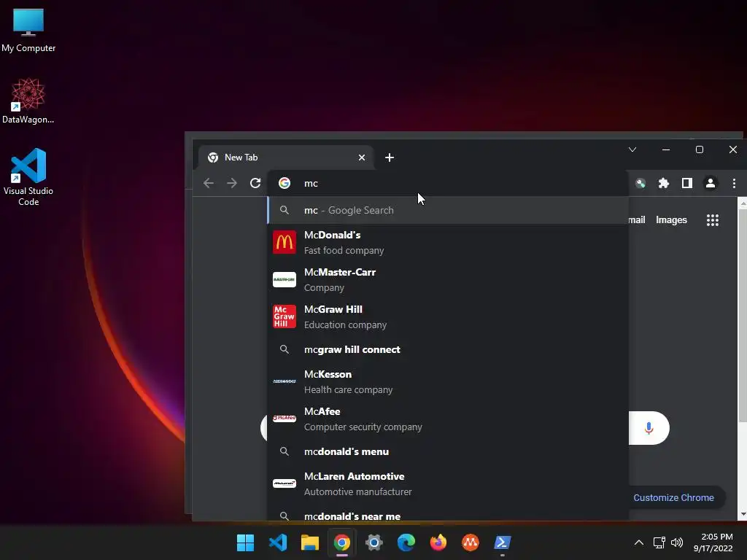Open File Explorer from taskbar
747x560 pixels.
tap(309, 542)
